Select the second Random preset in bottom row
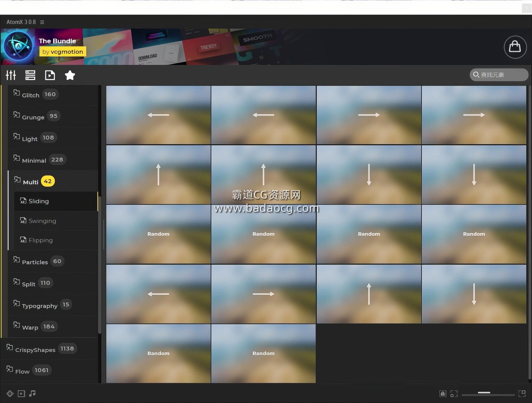The height and width of the screenshot is (403, 532). [263, 354]
